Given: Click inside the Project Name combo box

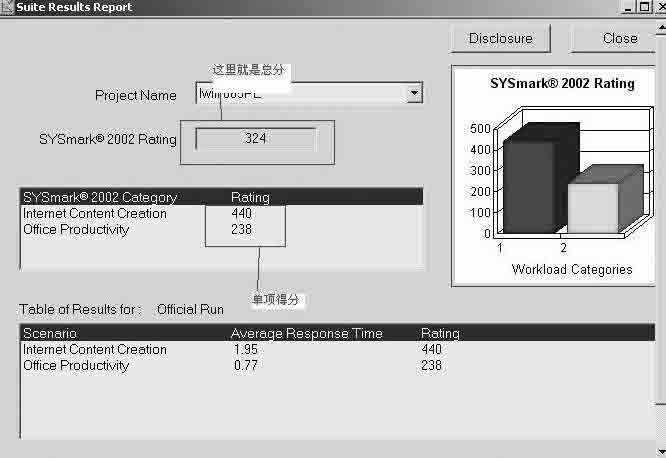Looking at the screenshot, I should (300, 94).
